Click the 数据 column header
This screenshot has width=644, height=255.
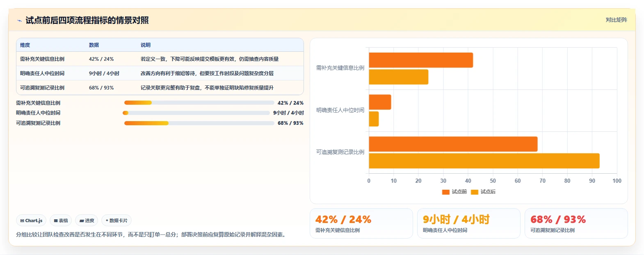click(x=94, y=45)
